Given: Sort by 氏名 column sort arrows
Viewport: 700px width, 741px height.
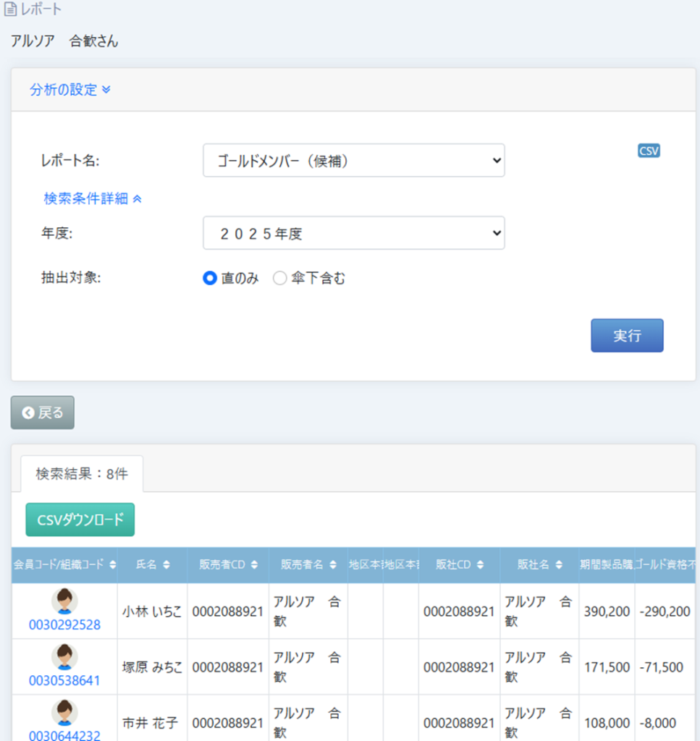Looking at the screenshot, I should [x=166, y=565].
